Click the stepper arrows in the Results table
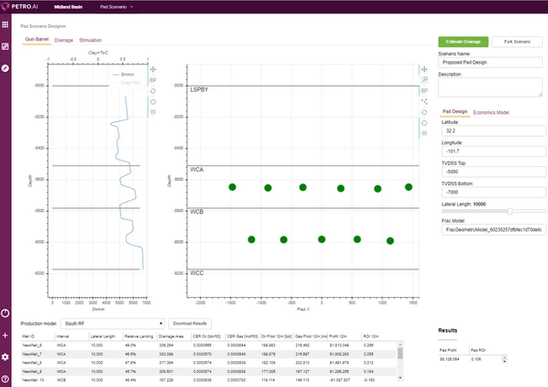The image size is (548, 387). 504,359
